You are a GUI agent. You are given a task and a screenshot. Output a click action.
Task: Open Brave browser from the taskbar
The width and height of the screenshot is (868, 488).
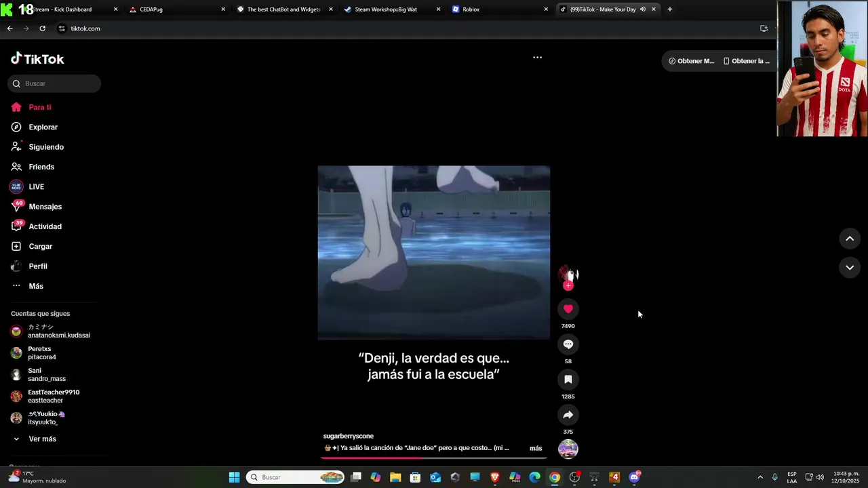click(495, 477)
